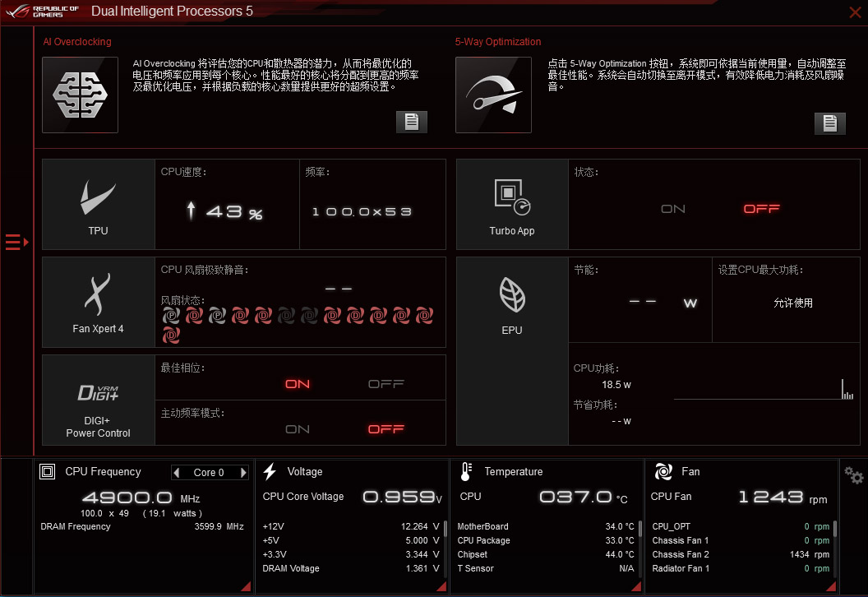
Task: Start 5-Way Optimization
Action: (493, 95)
